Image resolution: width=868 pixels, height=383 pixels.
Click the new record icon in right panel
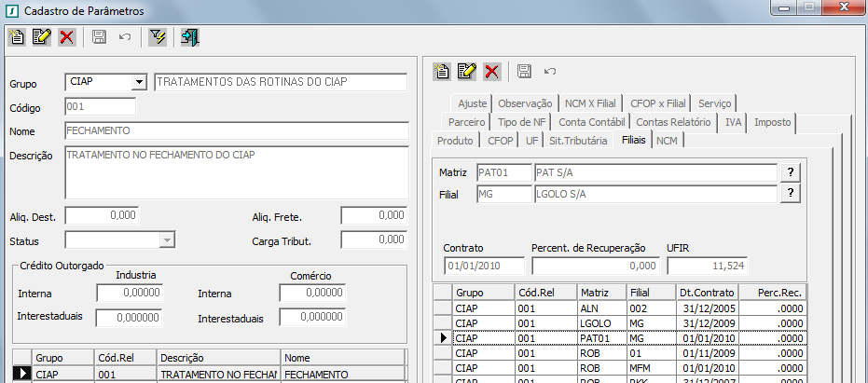pos(443,71)
